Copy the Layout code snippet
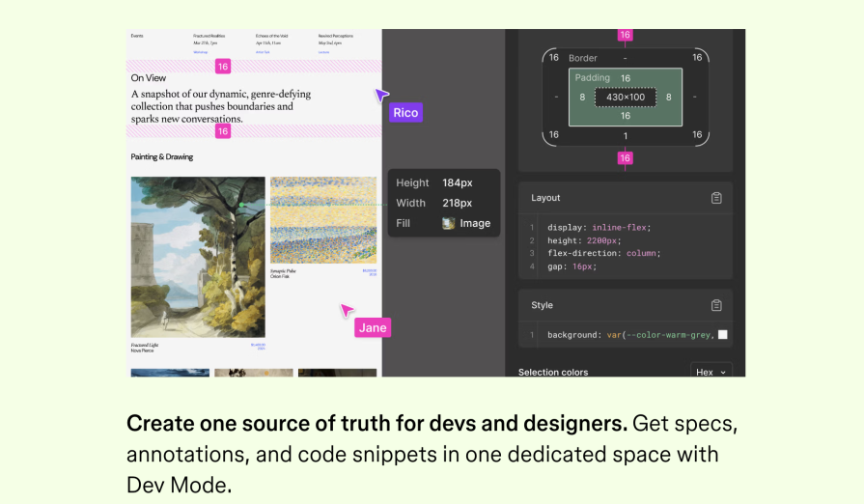 [x=716, y=198]
